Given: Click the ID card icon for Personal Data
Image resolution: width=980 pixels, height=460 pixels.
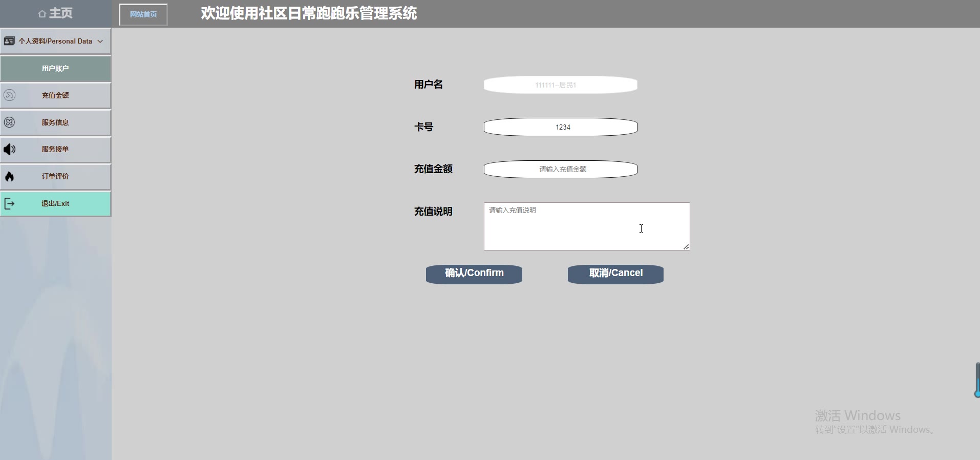Looking at the screenshot, I should [x=9, y=41].
